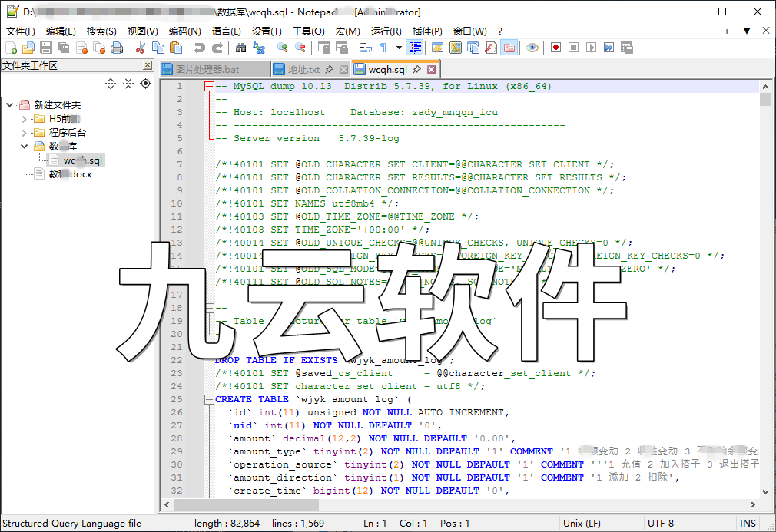Viewport: 776px width, 532px height.
Task: Click the Close All documents toolbar icon
Action: 99,48
